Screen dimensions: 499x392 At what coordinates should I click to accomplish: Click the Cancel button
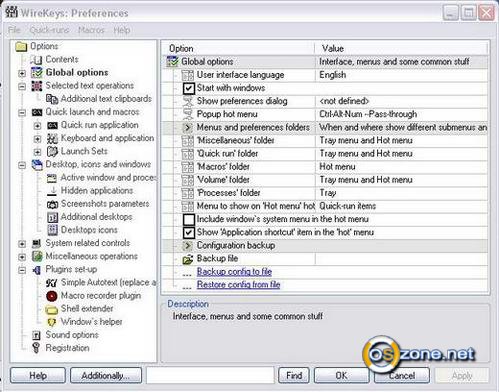click(402, 376)
